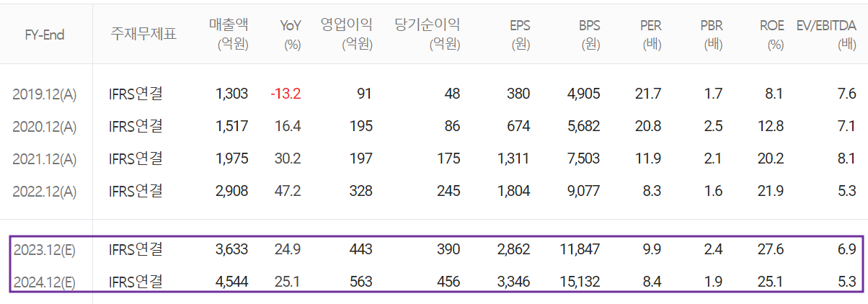Select the 47.2 YoY value
Viewport: 868px width, 304px height.
[x=289, y=192]
